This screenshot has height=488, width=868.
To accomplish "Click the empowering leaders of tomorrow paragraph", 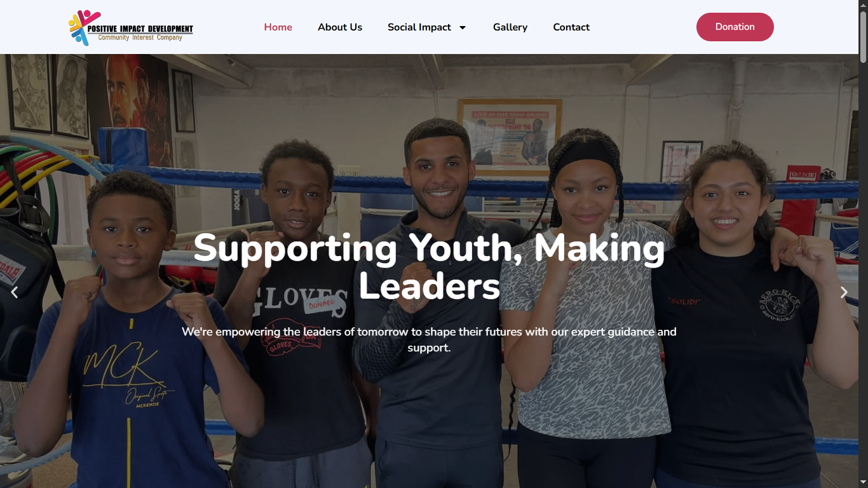I will click(430, 340).
